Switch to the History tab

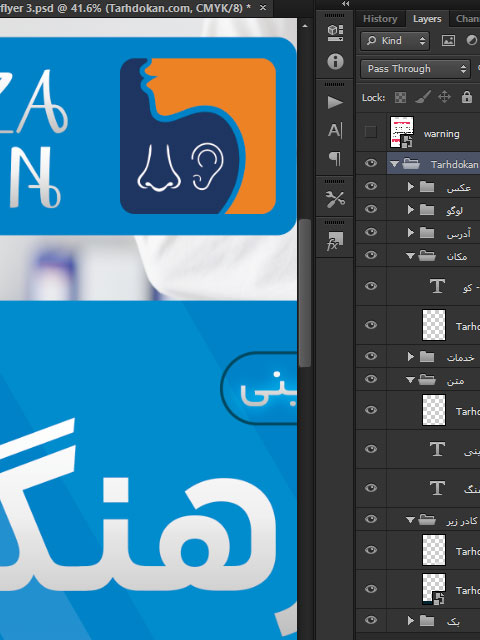pyautogui.click(x=380, y=19)
